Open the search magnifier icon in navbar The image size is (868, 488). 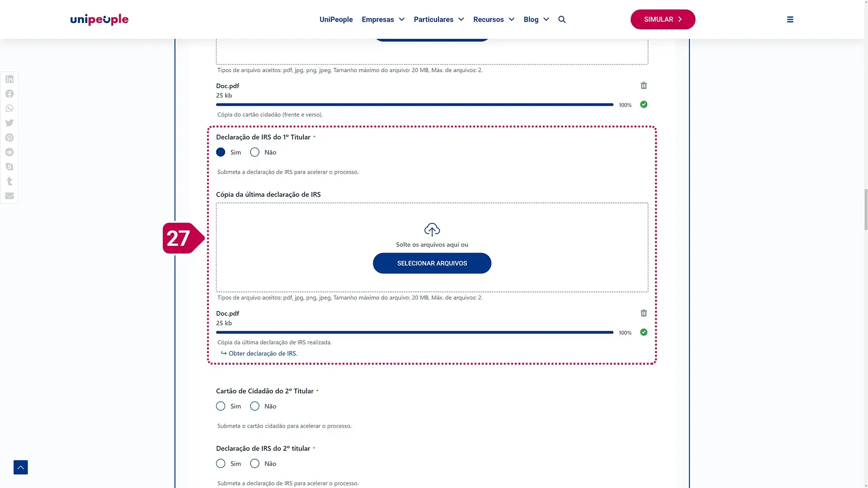(x=562, y=19)
